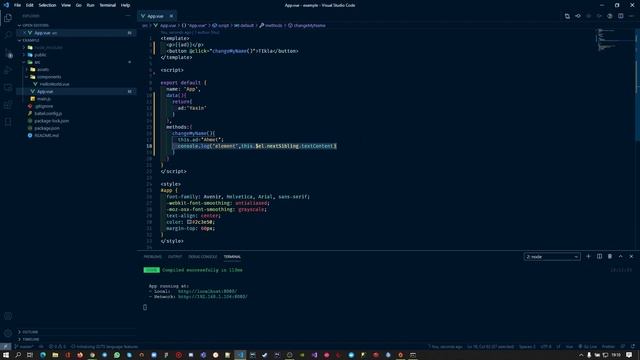Switch to the PROBLEMS panel tab
The width and height of the screenshot is (640, 360).
click(x=153, y=257)
